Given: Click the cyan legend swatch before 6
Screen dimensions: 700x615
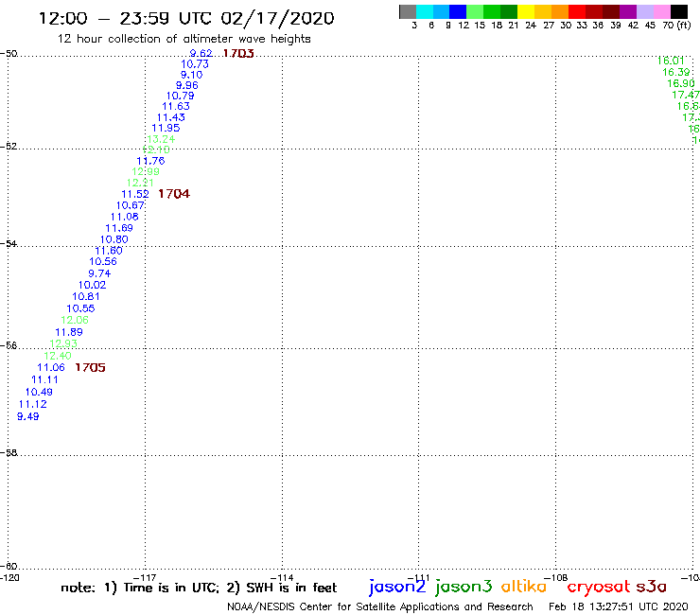Looking at the screenshot, I should point(425,11).
